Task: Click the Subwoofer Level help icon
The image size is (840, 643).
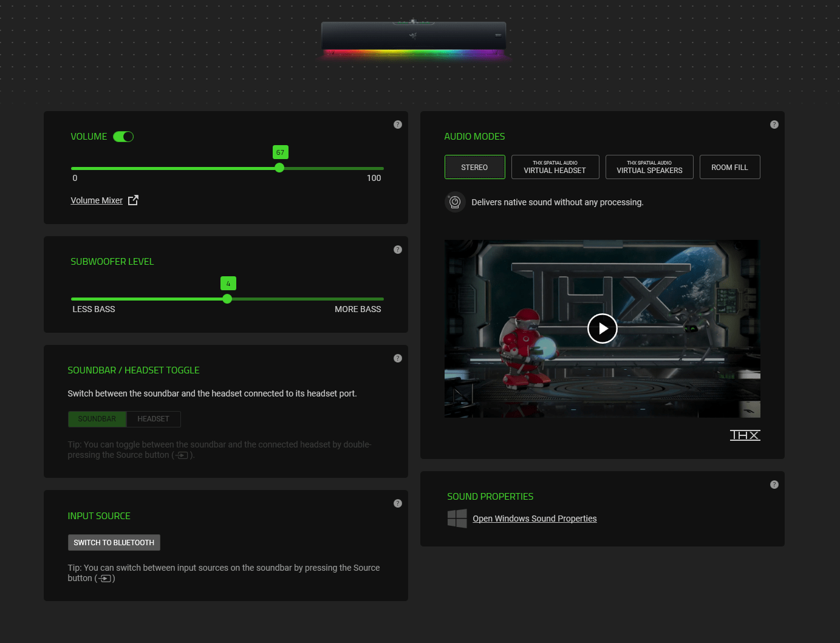Action: 398,250
